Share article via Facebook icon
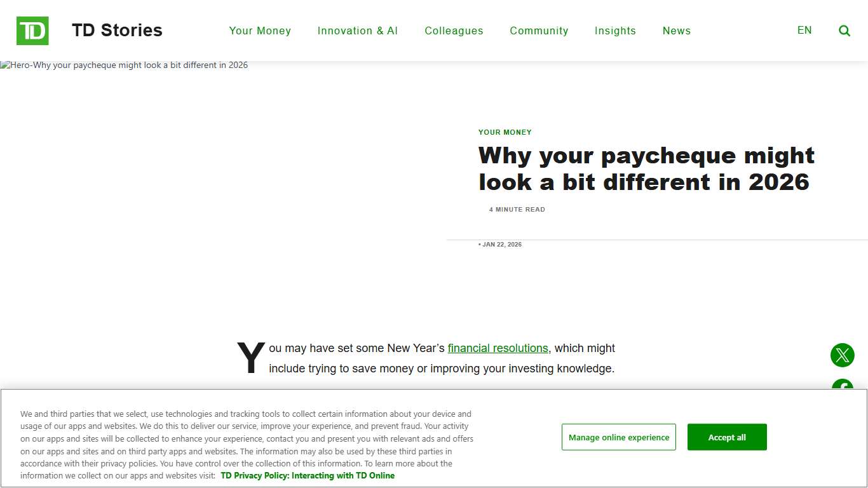This screenshot has width=868, height=488. 843,384
